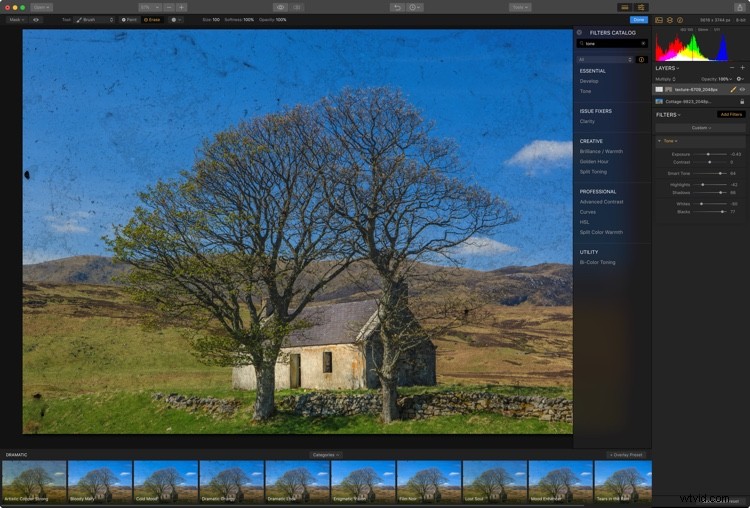Viewport: 750px width, 508px height.
Task: Click the info icon next to All dropdown
Action: tap(641, 60)
